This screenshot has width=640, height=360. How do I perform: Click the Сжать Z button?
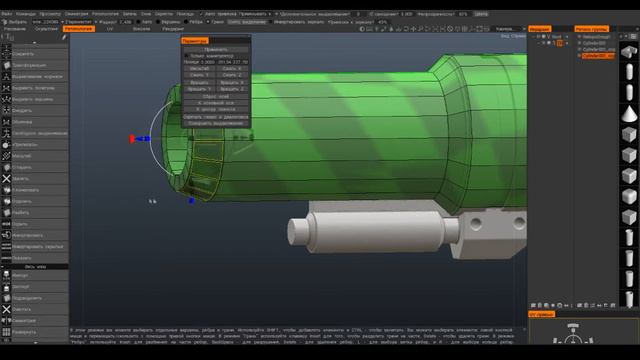(x=232, y=75)
